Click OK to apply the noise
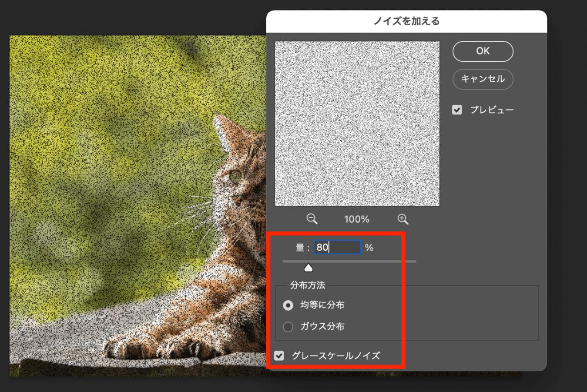Screen dimensions: 587x392 pos(483,51)
